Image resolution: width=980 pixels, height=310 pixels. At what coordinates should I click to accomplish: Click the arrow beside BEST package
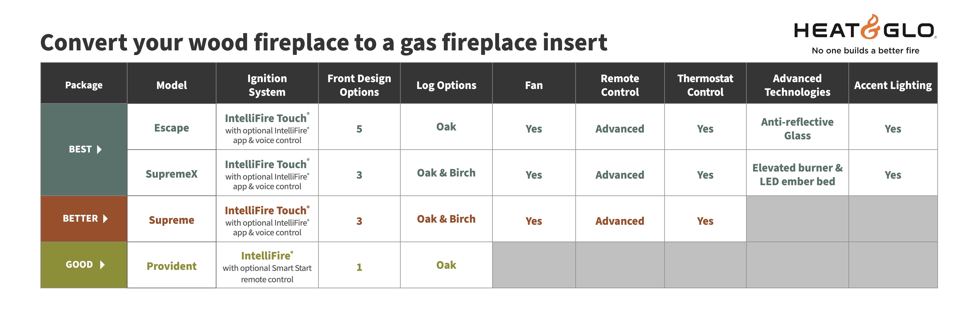coord(99,149)
